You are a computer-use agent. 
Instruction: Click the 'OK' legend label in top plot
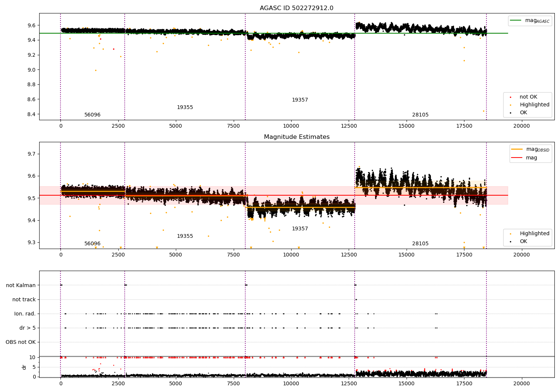click(x=523, y=113)
